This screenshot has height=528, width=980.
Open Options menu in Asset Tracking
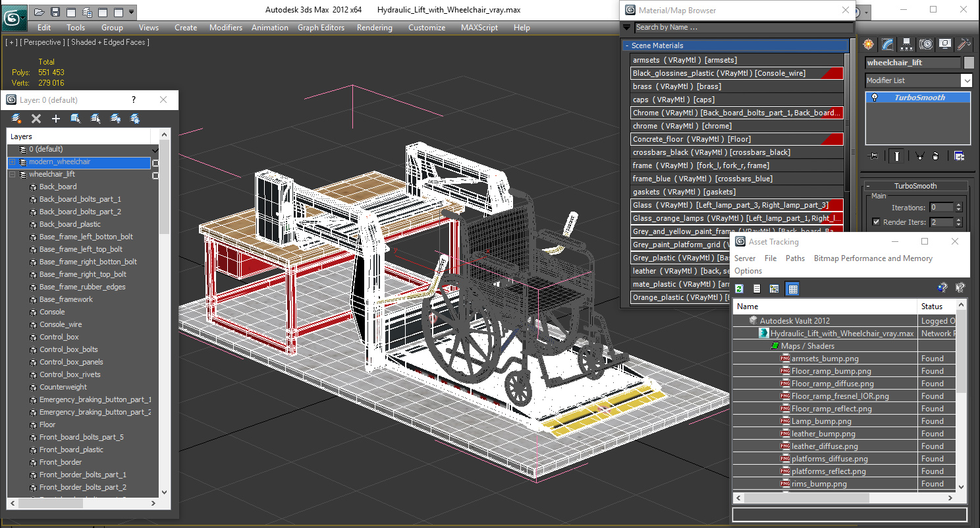[748, 271]
